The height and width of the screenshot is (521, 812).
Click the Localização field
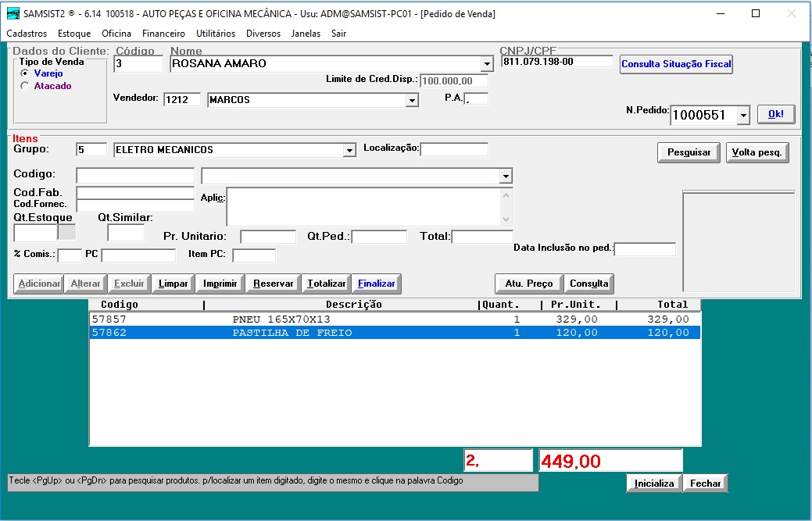(x=454, y=149)
